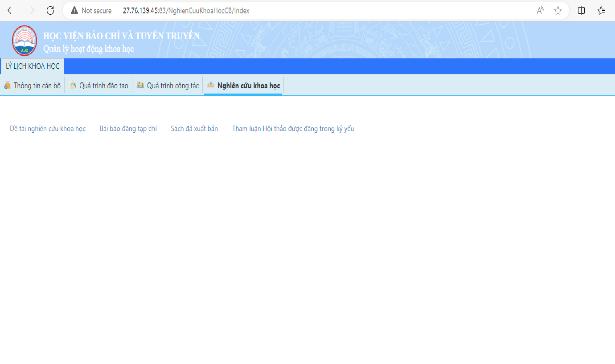Open the split screen icon
This screenshot has width=615, height=364.
[x=581, y=11]
